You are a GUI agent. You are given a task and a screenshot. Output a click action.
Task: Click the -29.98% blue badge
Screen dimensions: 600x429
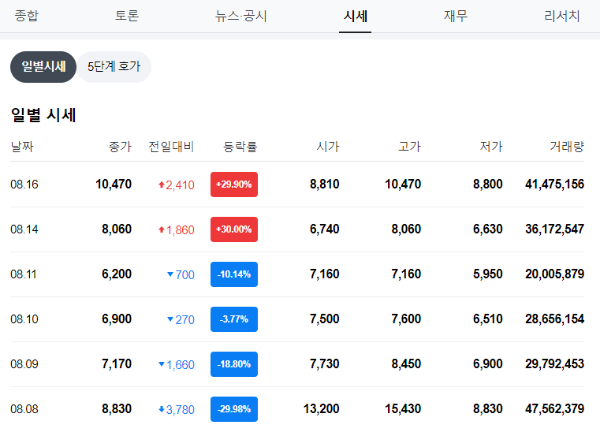[x=234, y=409]
